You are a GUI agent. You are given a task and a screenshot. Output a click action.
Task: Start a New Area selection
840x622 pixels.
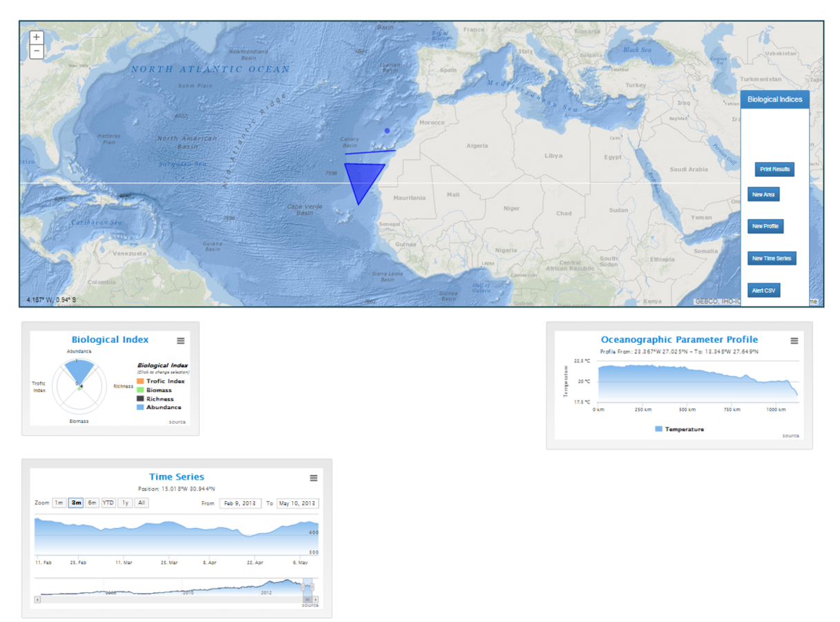point(763,195)
